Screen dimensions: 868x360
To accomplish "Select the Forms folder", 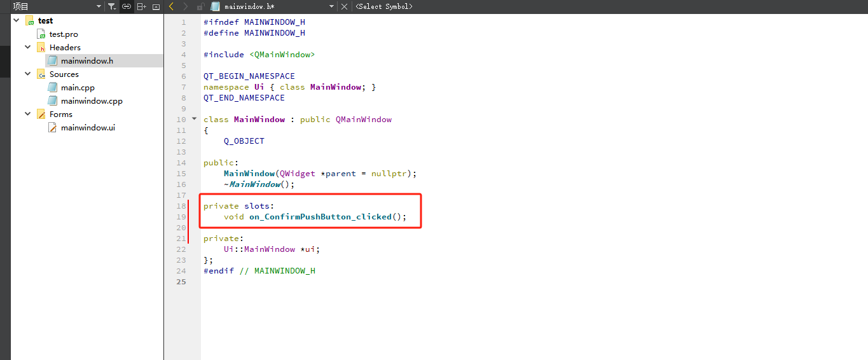I will click(61, 114).
